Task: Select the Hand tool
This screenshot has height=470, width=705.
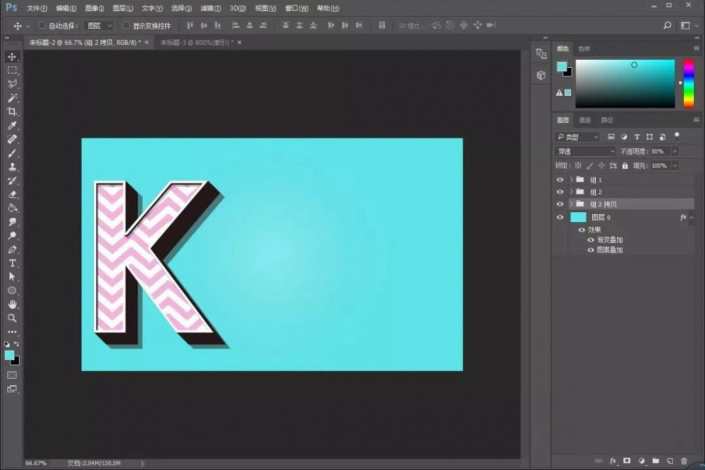Action: (12, 304)
